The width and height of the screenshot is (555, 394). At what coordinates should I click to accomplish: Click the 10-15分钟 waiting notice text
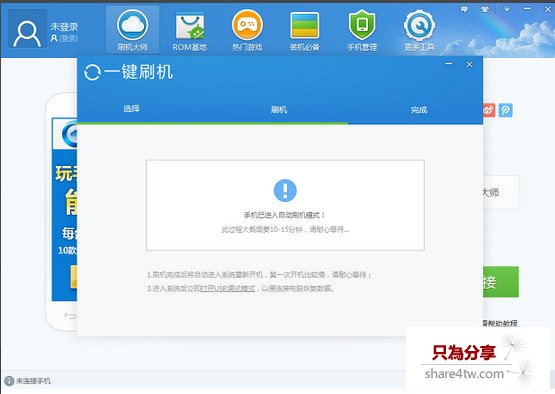coord(285,230)
